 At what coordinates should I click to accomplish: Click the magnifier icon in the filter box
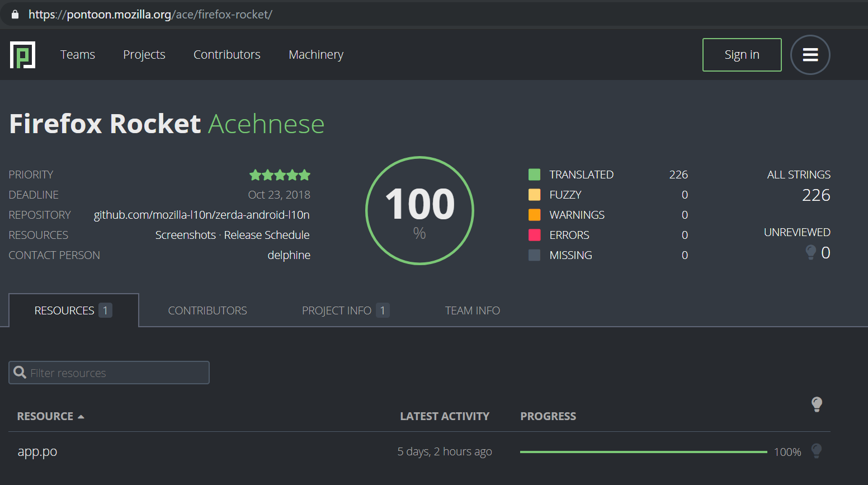20,373
